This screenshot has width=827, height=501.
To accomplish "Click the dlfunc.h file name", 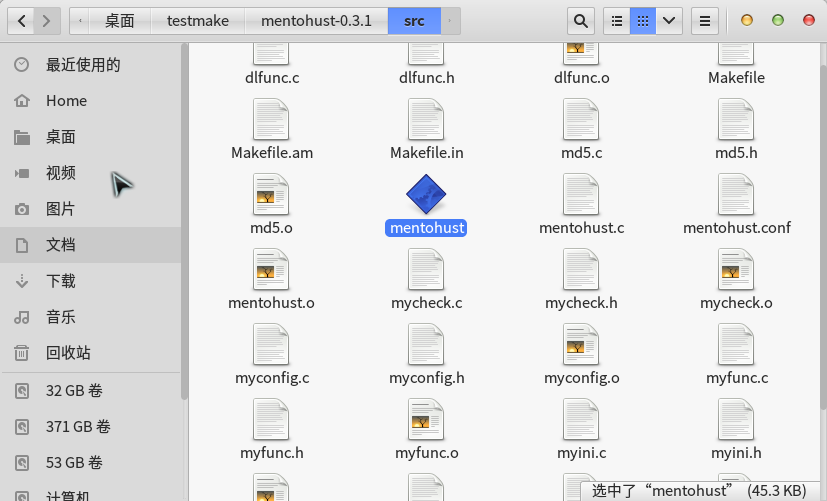I will point(427,78).
